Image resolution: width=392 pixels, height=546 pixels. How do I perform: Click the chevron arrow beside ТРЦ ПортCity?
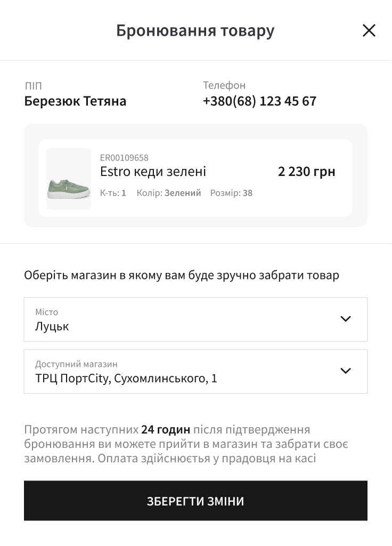pos(345,371)
